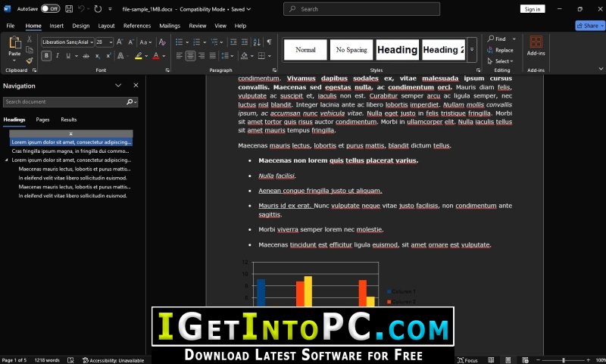Screen dimensions: 606x364
Task: Open the Insert tab
Action: coord(56,26)
